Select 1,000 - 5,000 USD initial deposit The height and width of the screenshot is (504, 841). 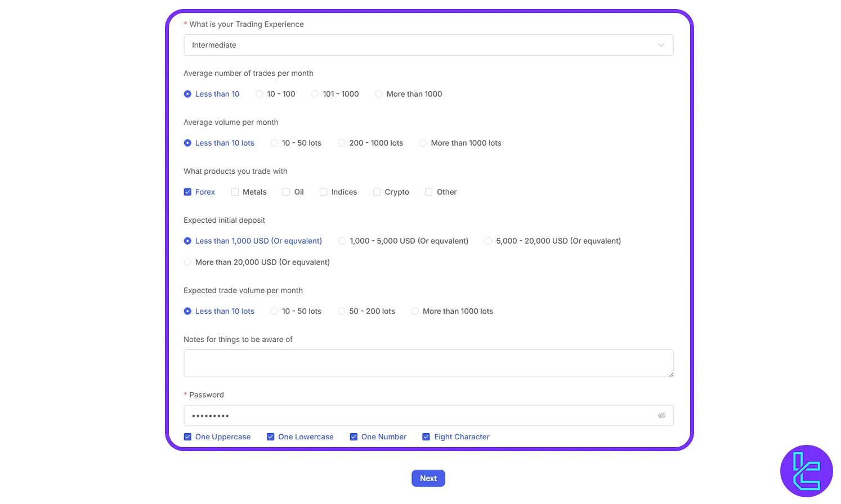coord(342,241)
